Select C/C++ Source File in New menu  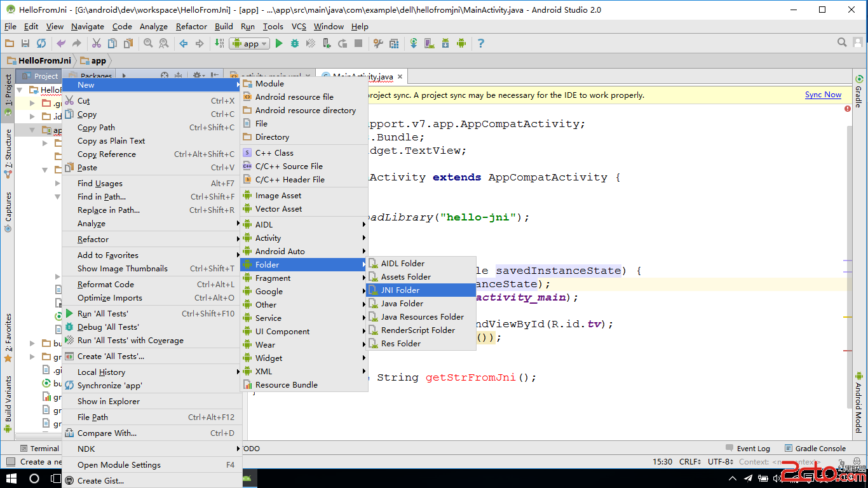tap(304, 166)
